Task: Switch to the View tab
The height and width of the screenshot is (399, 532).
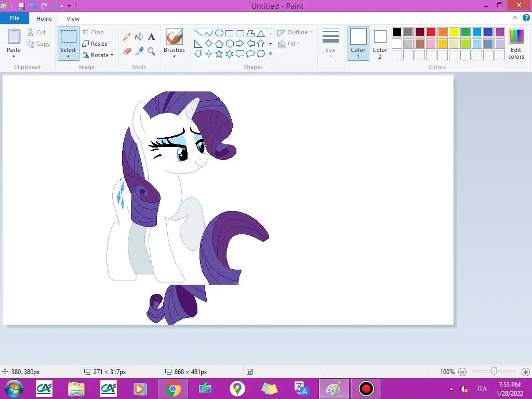Action: (x=73, y=19)
